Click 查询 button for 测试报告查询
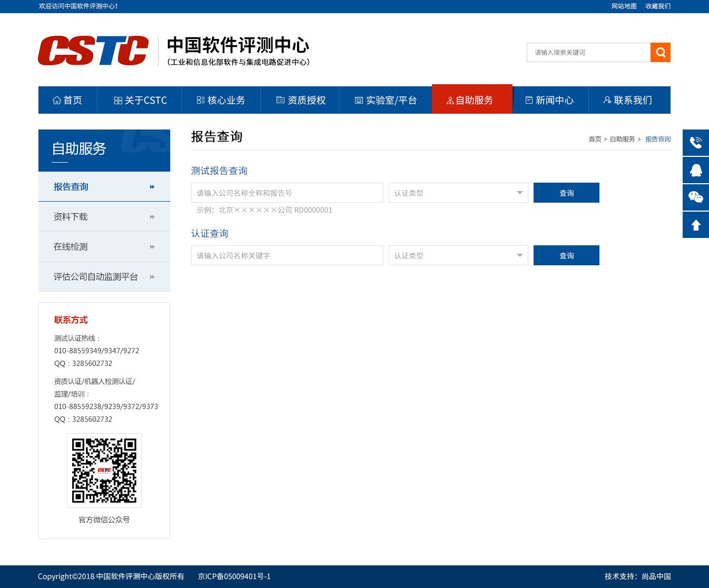 (x=566, y=193)
